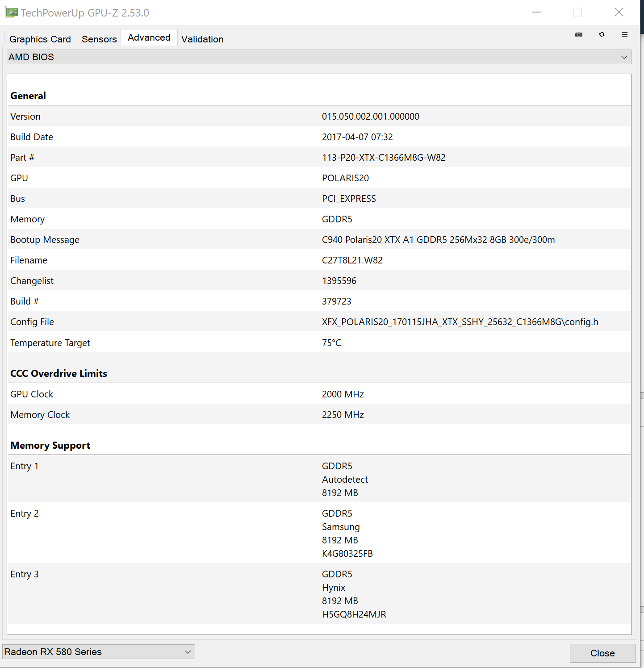Click the CCC Overdrive Limits heading
This screenshot has width=644, height=668.
click(x=59, y=373)
